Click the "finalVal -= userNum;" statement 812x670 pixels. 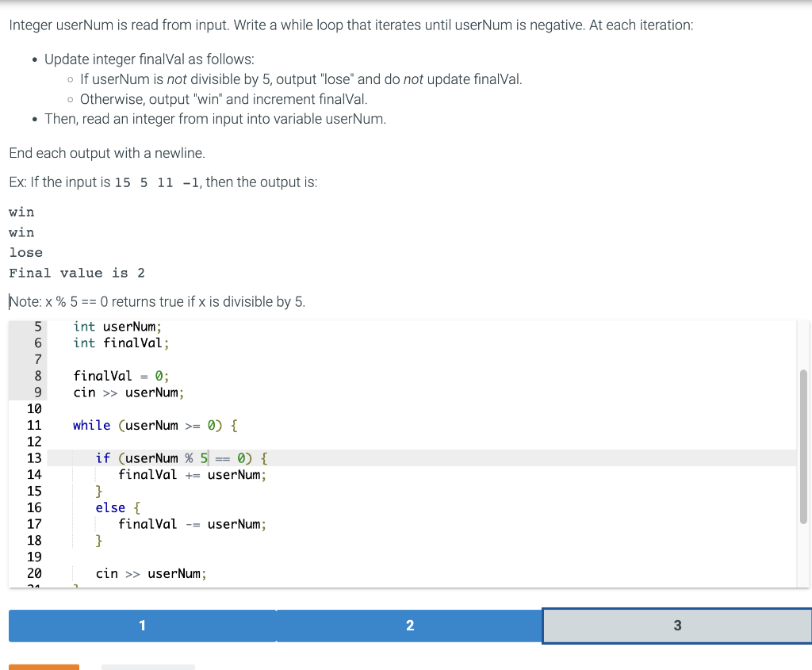(192, 524)
